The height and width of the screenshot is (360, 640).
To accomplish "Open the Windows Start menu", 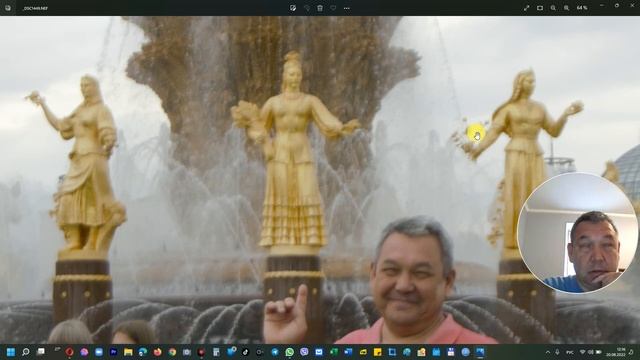I will [x=11, y=352].
